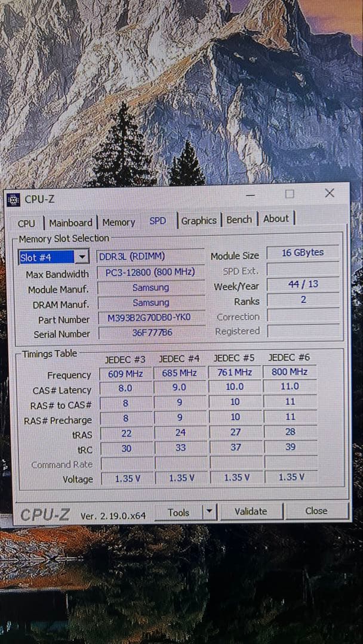Click the 44 / 13 Week/Year value
The width and height of the screenshot is (363, 644).
coord(303,284)
